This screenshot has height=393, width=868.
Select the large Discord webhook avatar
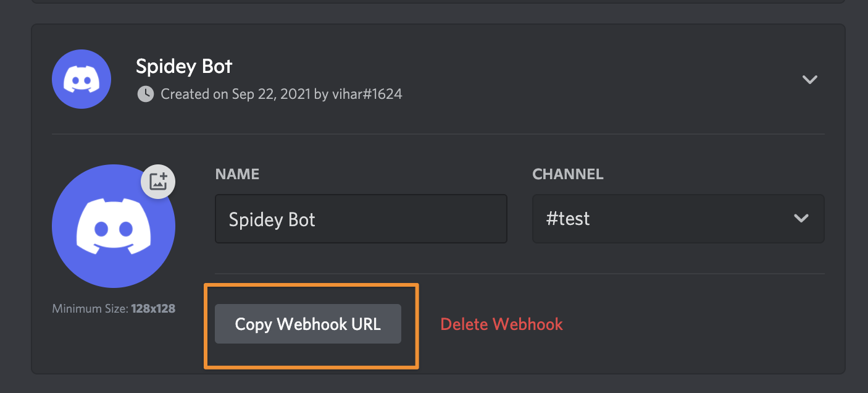[114, 226]
